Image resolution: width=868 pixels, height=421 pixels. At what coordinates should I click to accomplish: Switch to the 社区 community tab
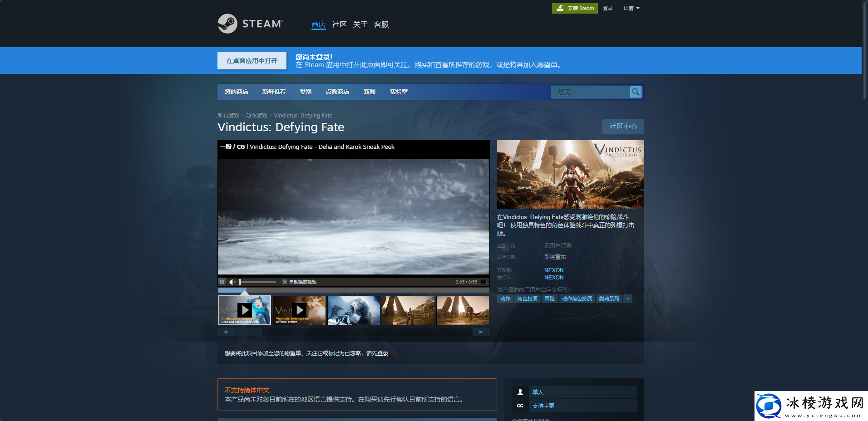[339, 24]
